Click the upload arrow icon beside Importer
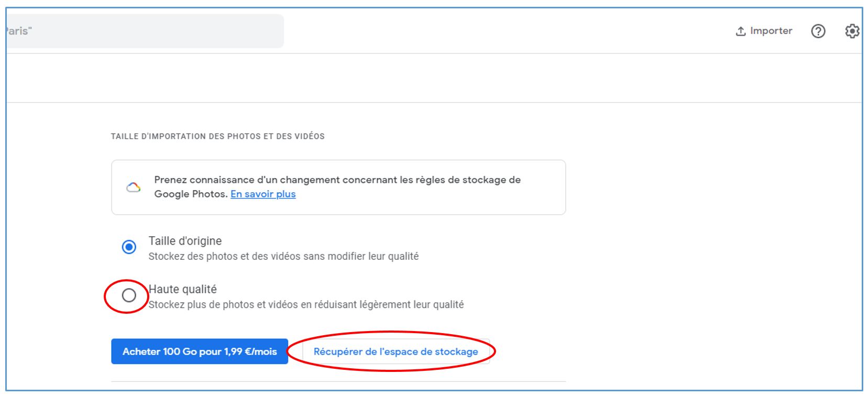The image size is (868, 396). pos(741,31)
